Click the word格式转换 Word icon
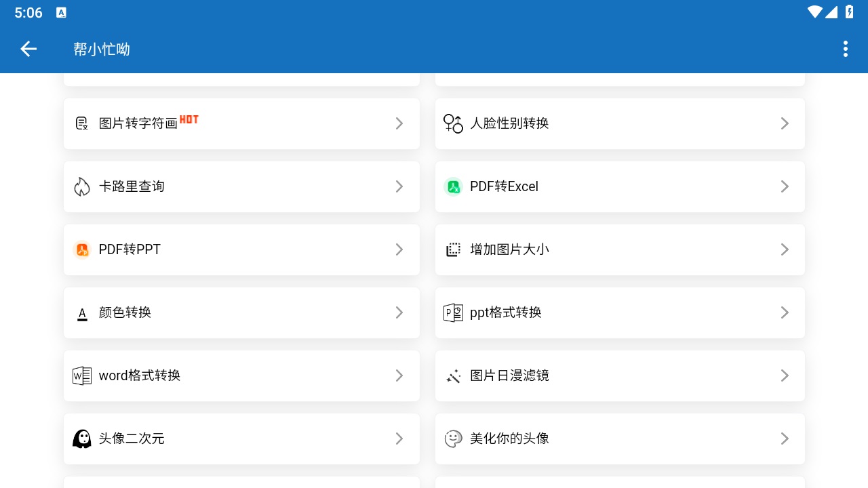The width and height of the screenshot is (868, 488). click(81, 375)
